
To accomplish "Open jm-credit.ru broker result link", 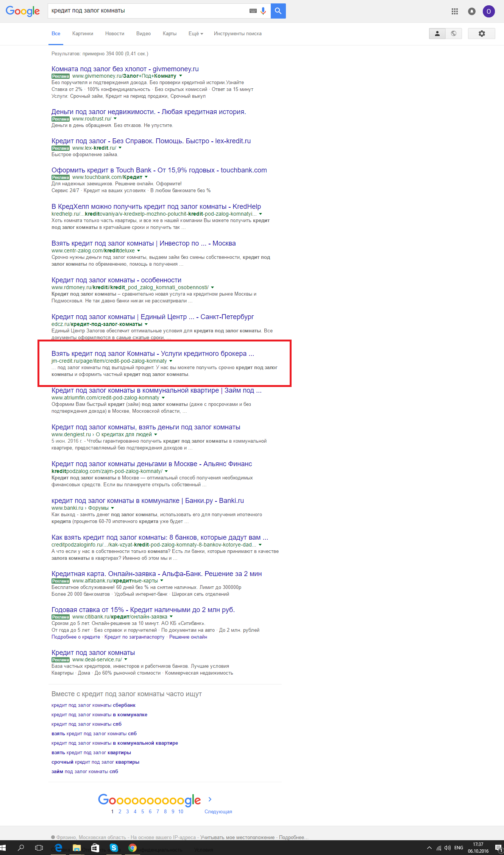I will pos(153,354).
